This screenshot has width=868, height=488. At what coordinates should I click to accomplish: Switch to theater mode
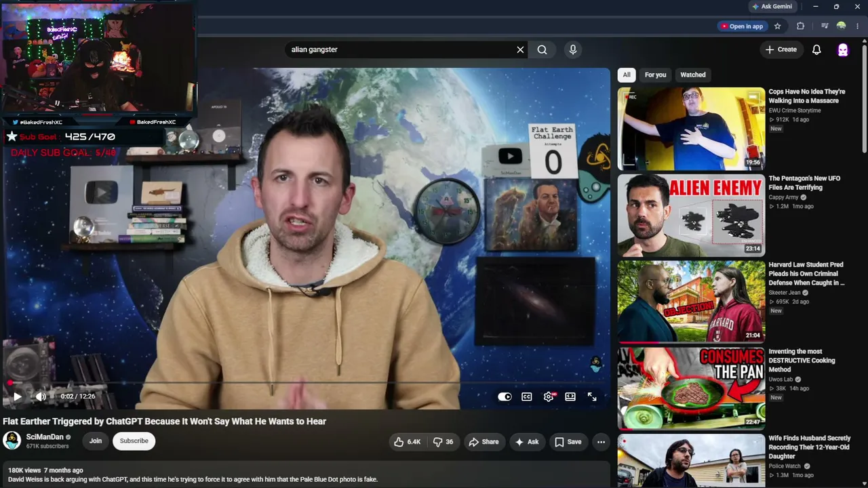point(570,396)
